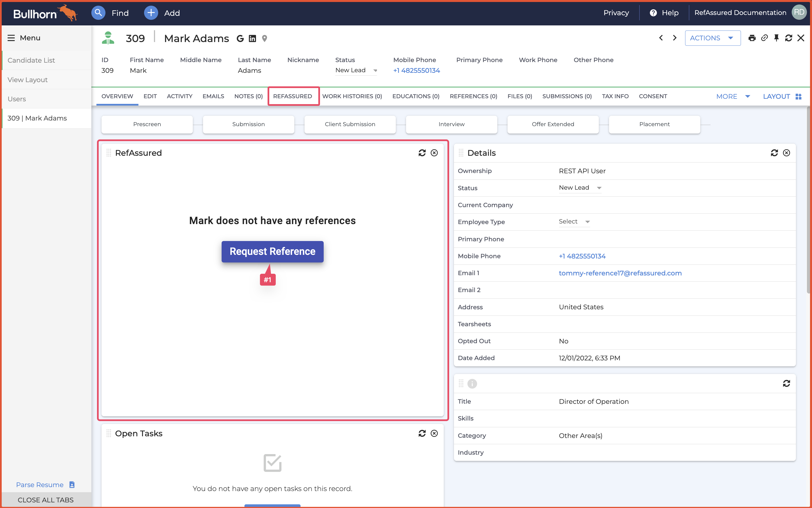Click the Google search icon beside Mark Adams

coord(240,39)
